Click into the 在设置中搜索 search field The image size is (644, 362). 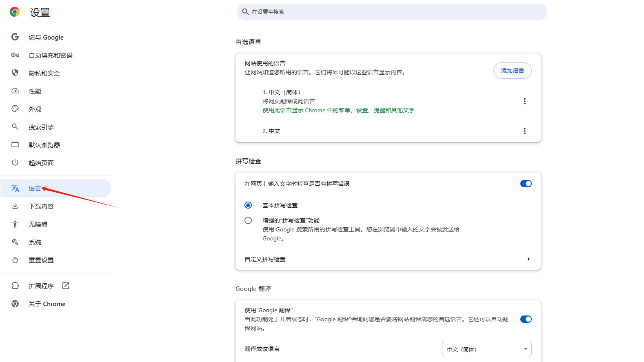point(392,12)
